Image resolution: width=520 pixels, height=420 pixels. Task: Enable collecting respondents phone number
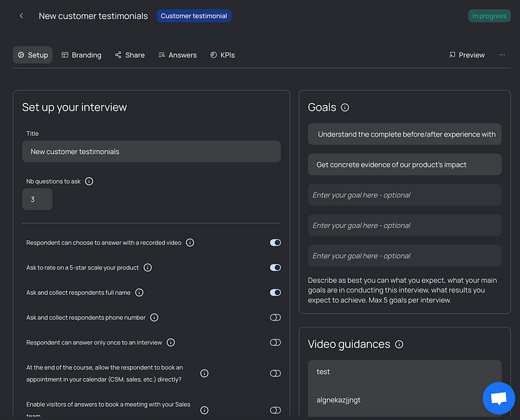click(x=275, y=318)
